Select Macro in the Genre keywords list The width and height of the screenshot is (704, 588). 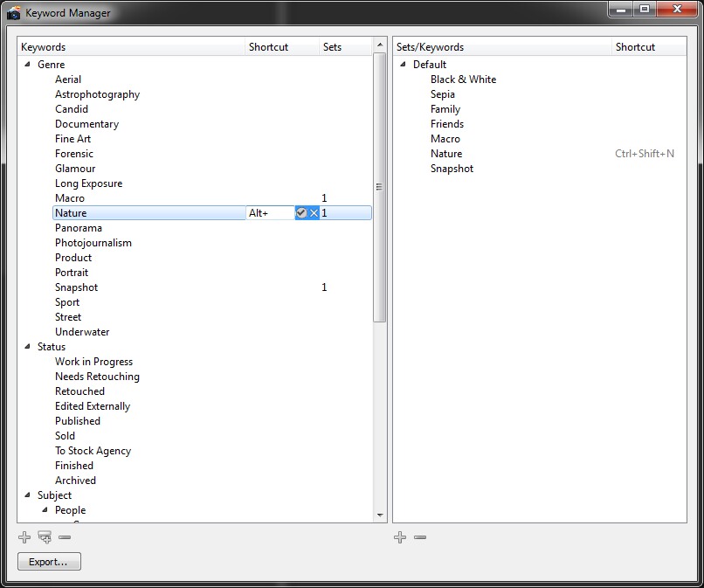tap(70, 198)
